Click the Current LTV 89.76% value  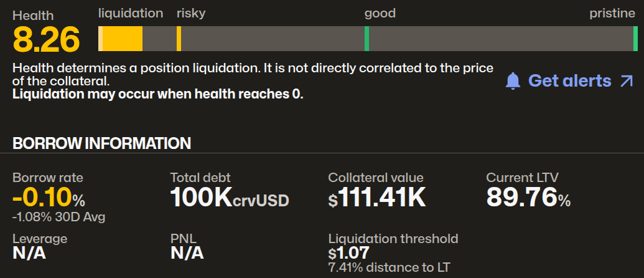click(528, 198)
